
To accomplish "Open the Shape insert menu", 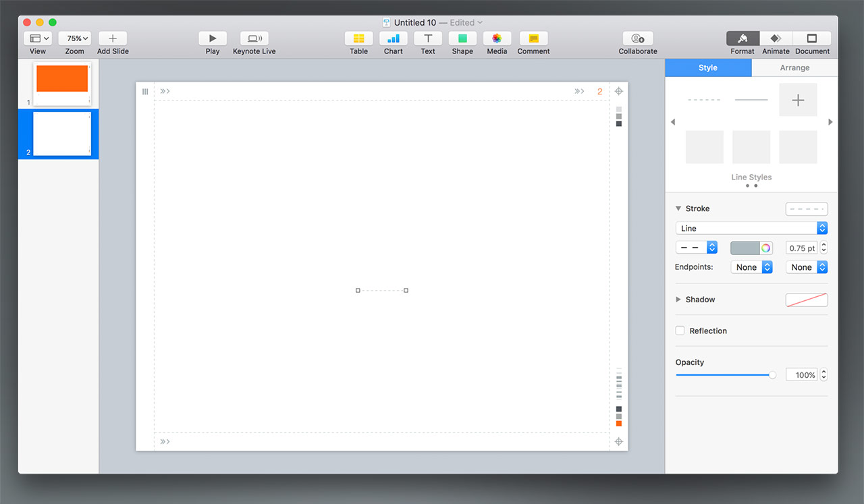I will point(462,38).
